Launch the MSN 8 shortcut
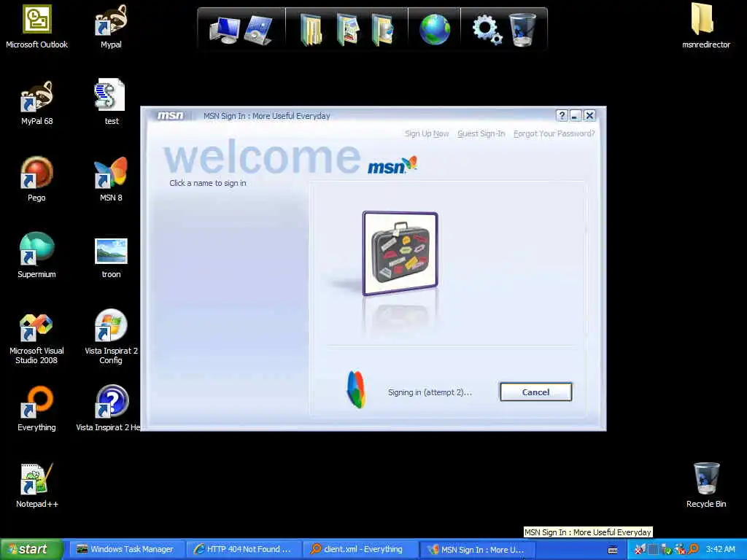Screen dimensions: 747x560 tap(111, 179)
